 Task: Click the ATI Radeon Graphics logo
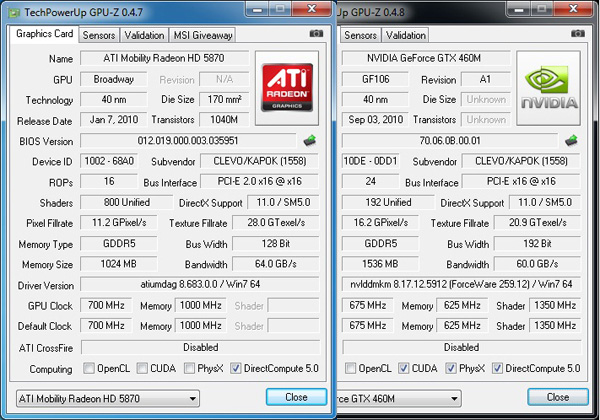287,88
